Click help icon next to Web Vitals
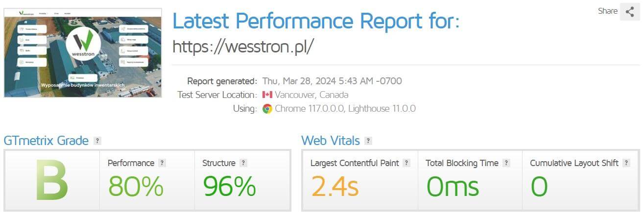Image resolution: width=644 pixels, height=219 pixels. (x=368, y=141)
